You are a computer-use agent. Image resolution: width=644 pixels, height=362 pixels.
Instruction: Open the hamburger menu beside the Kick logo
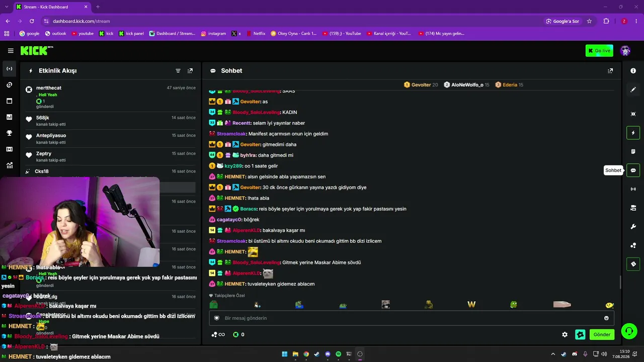pyautogui.click(x=11, y=51)
